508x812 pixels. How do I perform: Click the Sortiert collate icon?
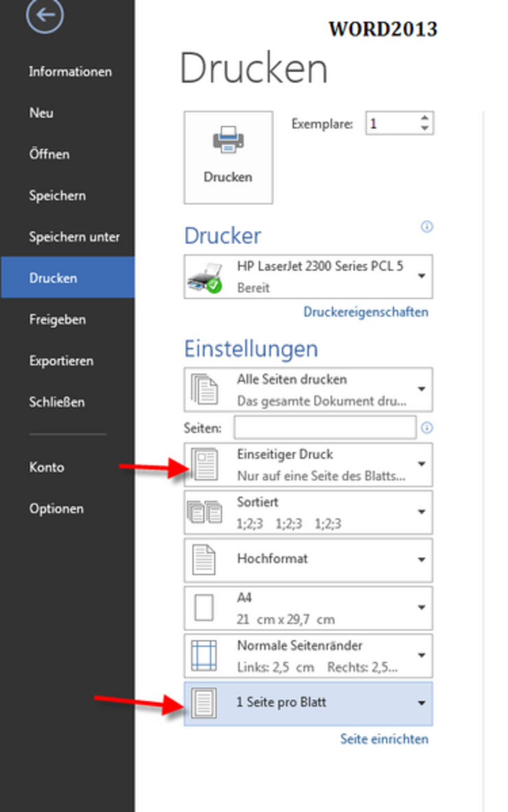coord(205,512)
